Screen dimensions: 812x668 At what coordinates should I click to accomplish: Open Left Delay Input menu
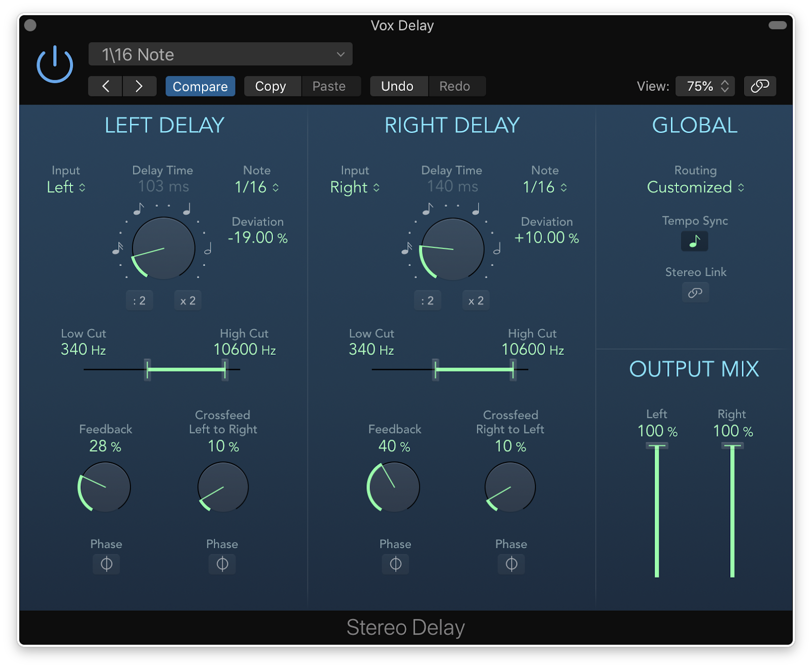click(x=66, y=187)
